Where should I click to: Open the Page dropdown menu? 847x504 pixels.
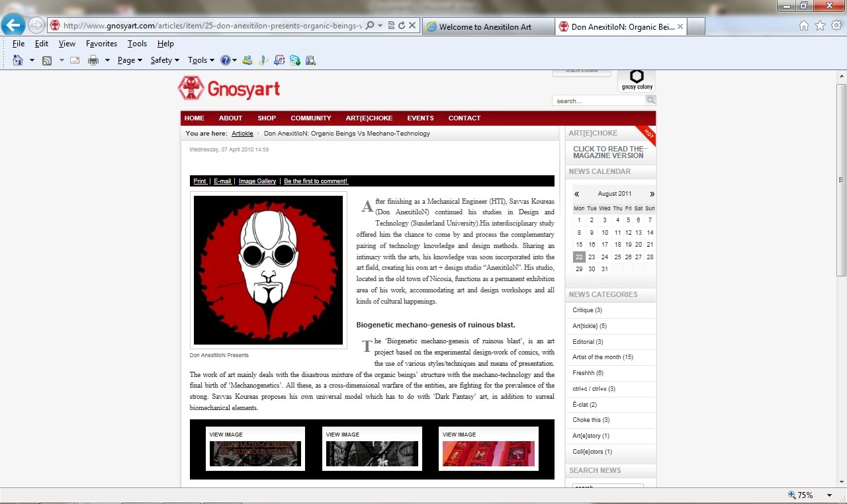click(130, 60)
